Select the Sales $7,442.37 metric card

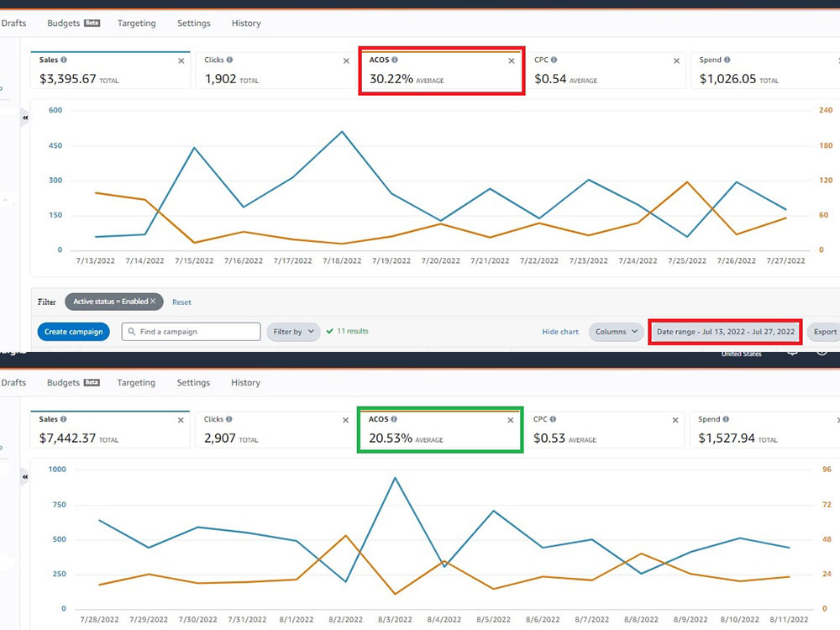tap(110, 429)
